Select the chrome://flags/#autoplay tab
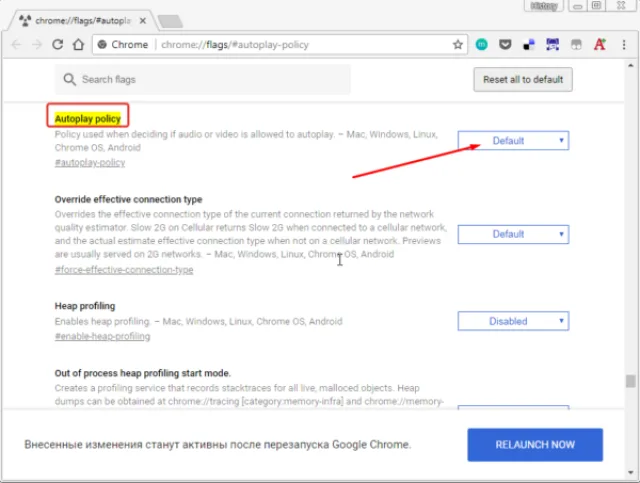This screenshot has width=640, height=483. click(x=82, y=21)
